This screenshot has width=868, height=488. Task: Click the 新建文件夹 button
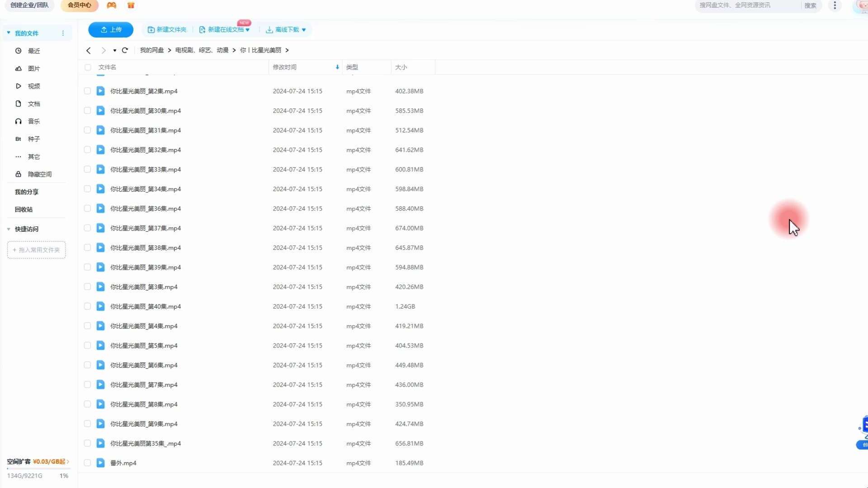[167, 30]
